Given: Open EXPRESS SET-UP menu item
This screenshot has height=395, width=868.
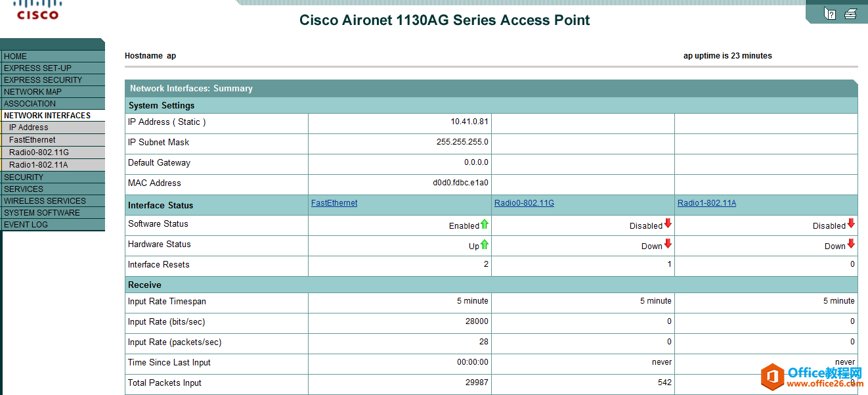Looking at the screenshot, I should point(37,68).
